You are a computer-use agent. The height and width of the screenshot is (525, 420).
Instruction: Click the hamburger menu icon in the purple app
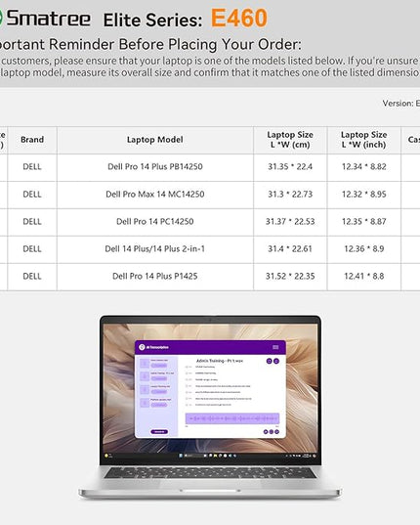pyautogui.click(x=275, y=347)
